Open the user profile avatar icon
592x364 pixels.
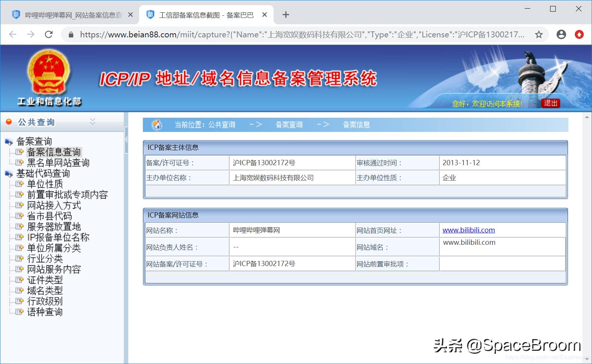click(561, 35)
